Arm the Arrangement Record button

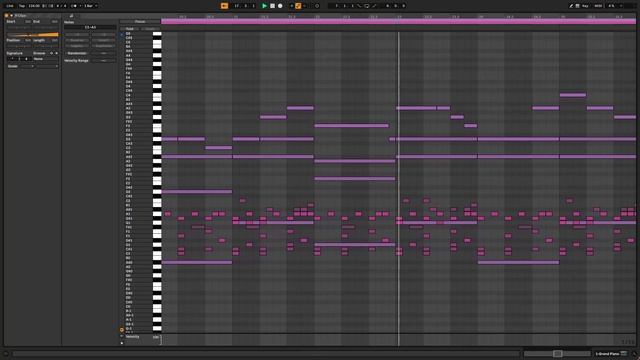coord(280,6)
